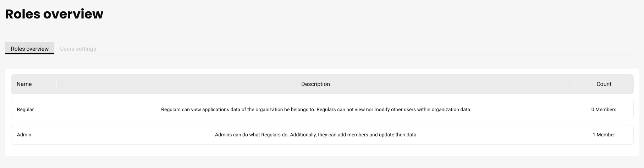
Task: Click the Description column header
Action: click(315, 84)
